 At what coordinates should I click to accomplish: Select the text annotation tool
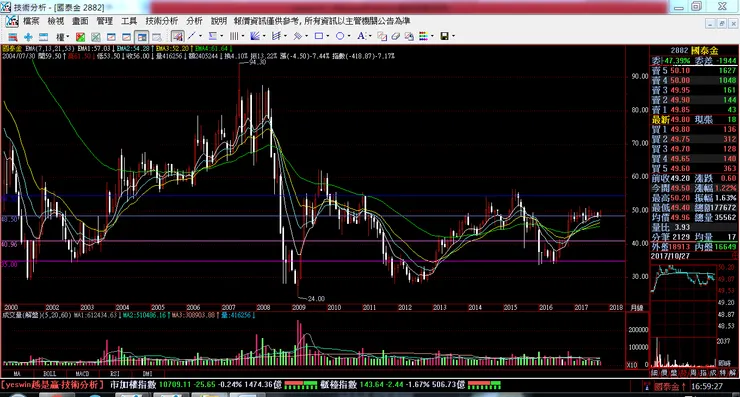(361, 36)
